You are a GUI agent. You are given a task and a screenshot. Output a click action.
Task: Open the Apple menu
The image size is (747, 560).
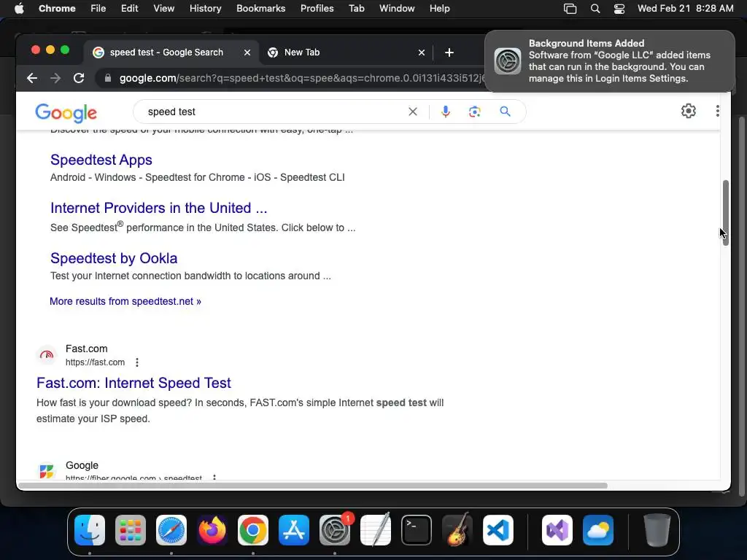(x=19, y=9)
